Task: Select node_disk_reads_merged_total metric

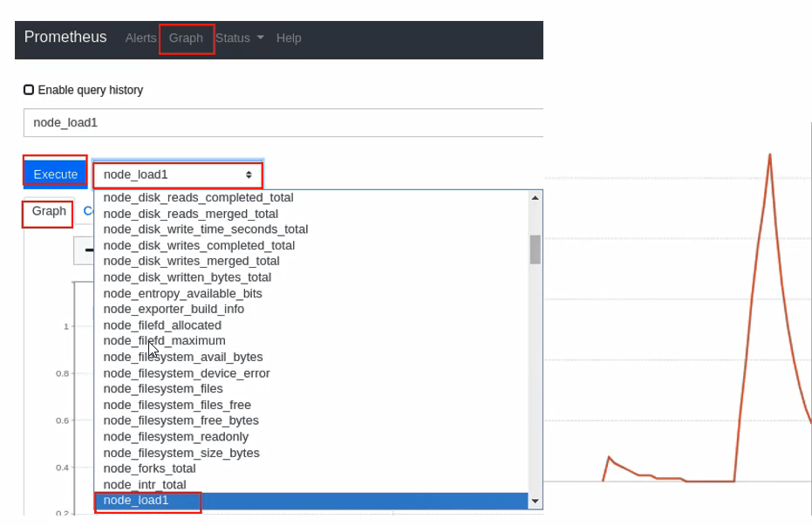Action: [x=310, y=214]
